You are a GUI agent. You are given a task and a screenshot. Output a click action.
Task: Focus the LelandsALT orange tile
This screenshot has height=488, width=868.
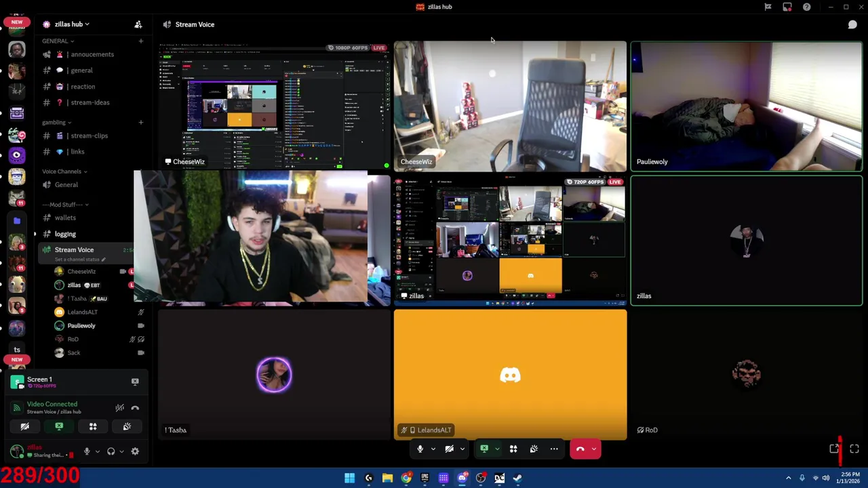[510, 375]
